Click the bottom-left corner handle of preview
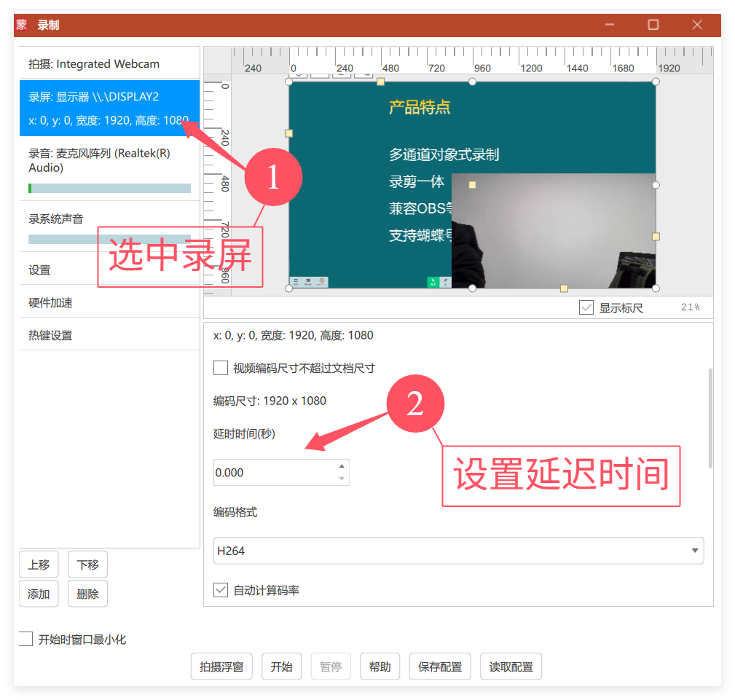Viewport: 735px width, 700px height. [x=288, y=288]
